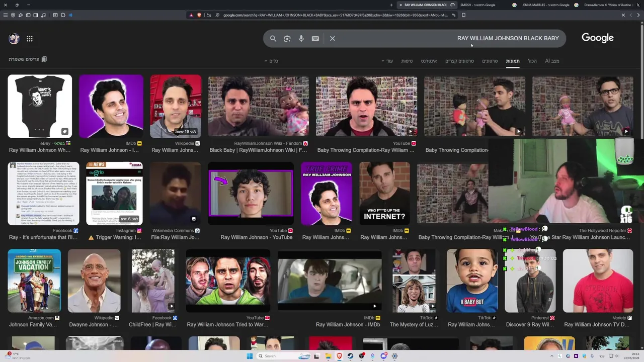Open Brave Shields lion icon in address bar
644x362 pixels.
[x=199, y=15]
